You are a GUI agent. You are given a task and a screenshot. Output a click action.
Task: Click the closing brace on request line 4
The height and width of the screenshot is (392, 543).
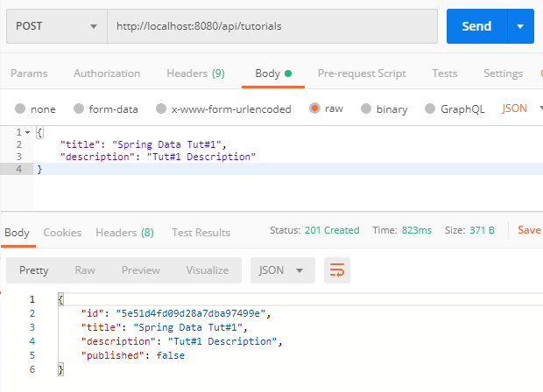point(39,169)
